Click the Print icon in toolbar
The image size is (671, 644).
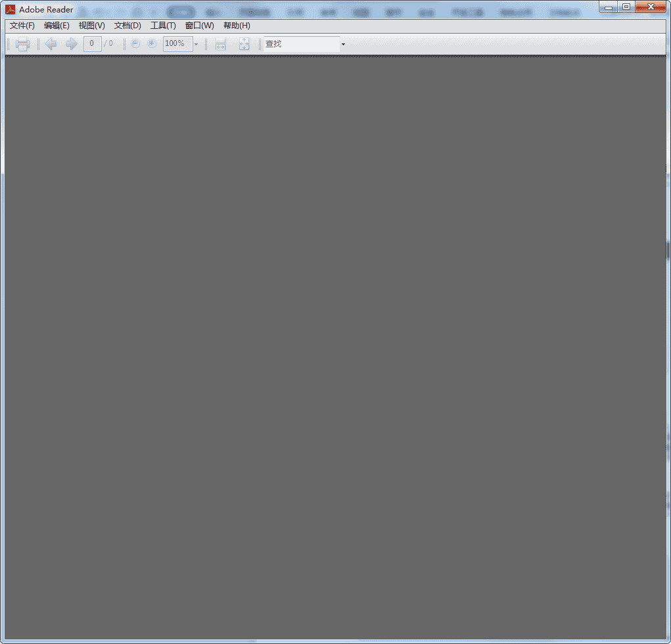pos(22,44)
